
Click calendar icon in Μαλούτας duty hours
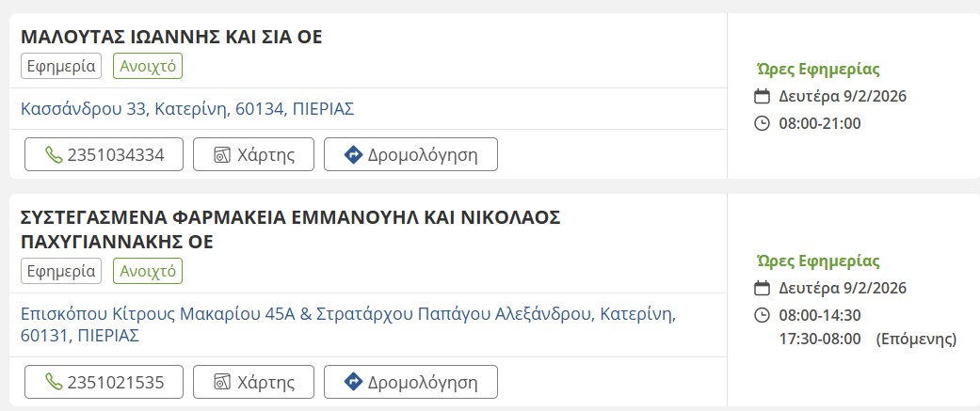tap(763, 96)
